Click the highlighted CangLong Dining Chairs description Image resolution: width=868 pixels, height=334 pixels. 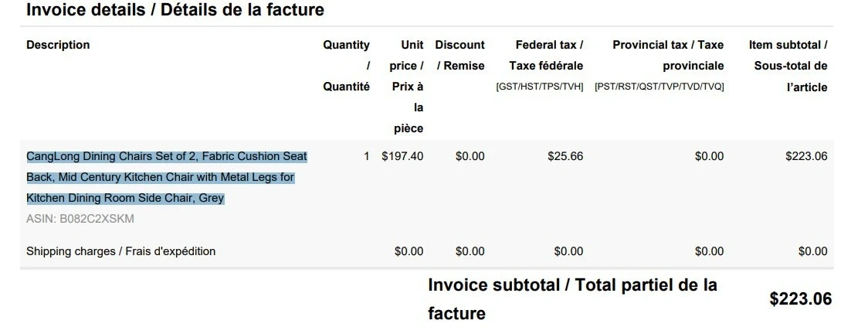coord(167,177)
